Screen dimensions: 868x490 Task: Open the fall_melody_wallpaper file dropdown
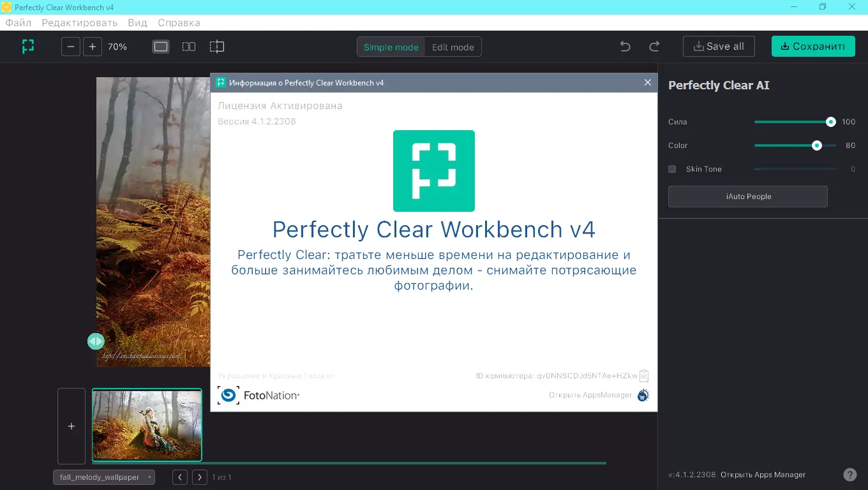coord(104,477)
